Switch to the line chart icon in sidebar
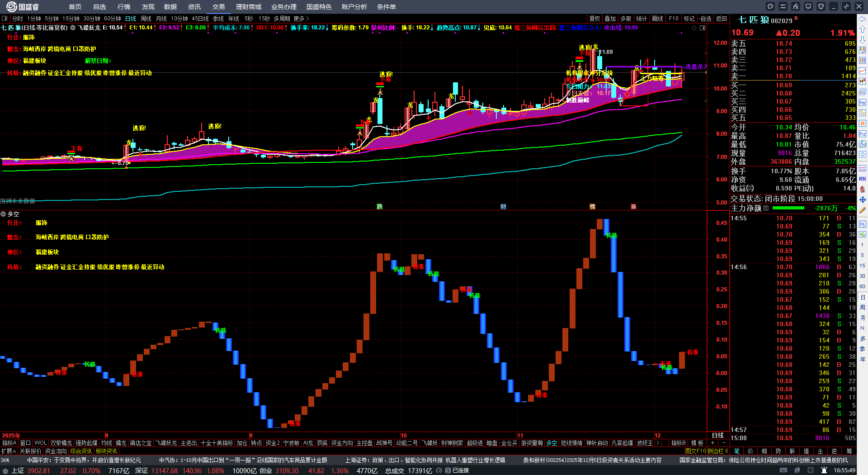Screen dimensions: 868x475 pos(863,71)
